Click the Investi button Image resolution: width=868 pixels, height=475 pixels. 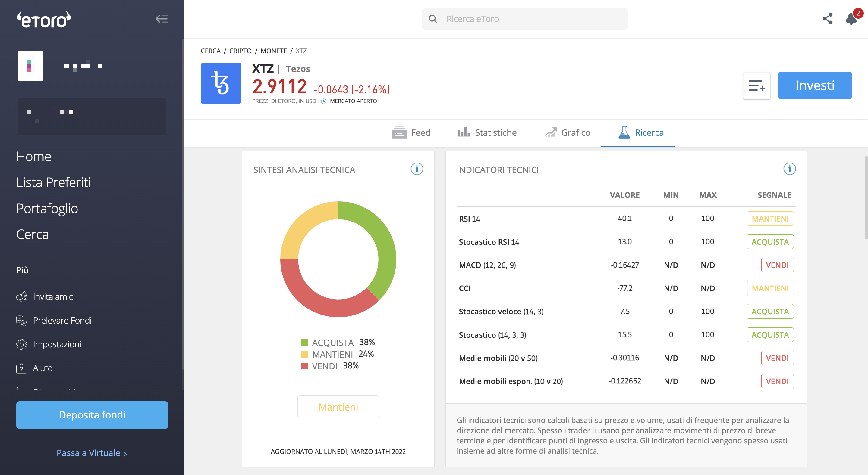pyautogui.click(x=815, y=85)
